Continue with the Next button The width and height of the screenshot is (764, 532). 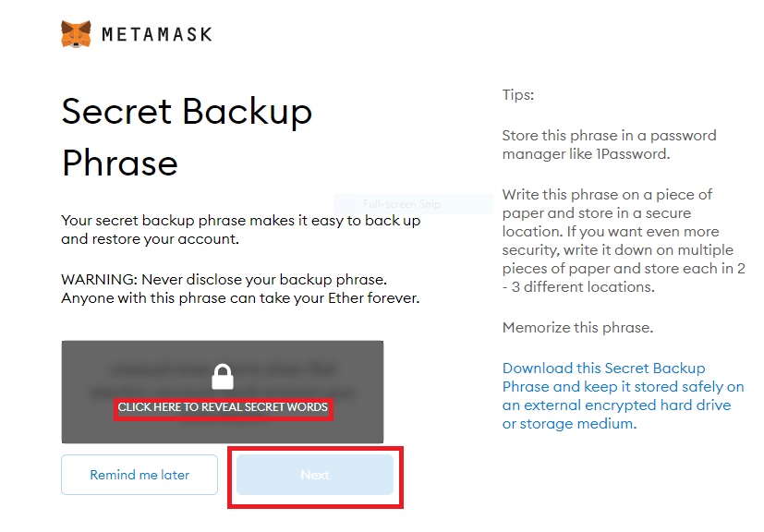[315, 475]
